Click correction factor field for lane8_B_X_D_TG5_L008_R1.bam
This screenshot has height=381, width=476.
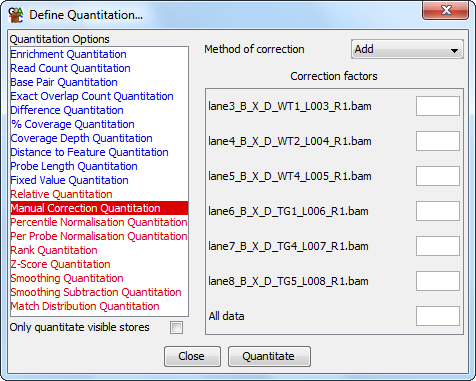(x=438, y=281)
